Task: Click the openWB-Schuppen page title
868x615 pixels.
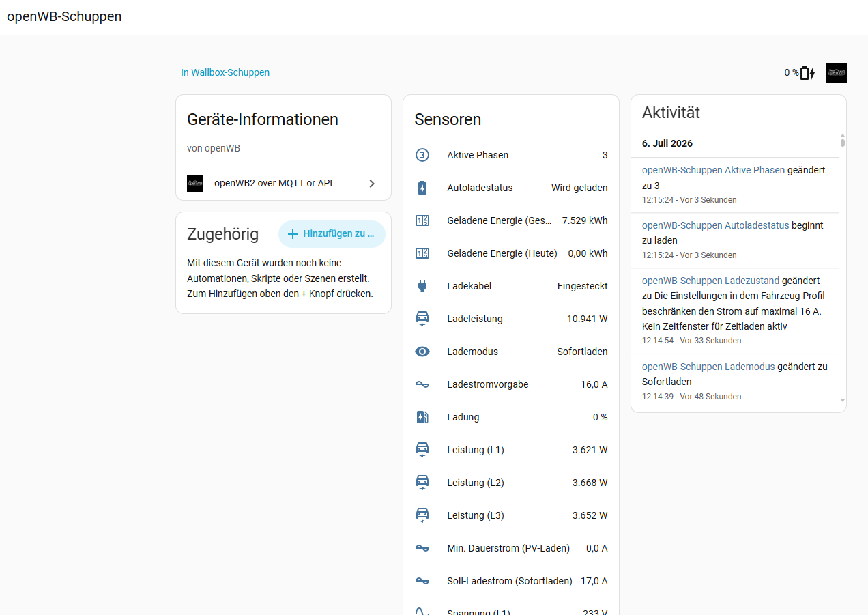Action: click(x=64, y=16)
